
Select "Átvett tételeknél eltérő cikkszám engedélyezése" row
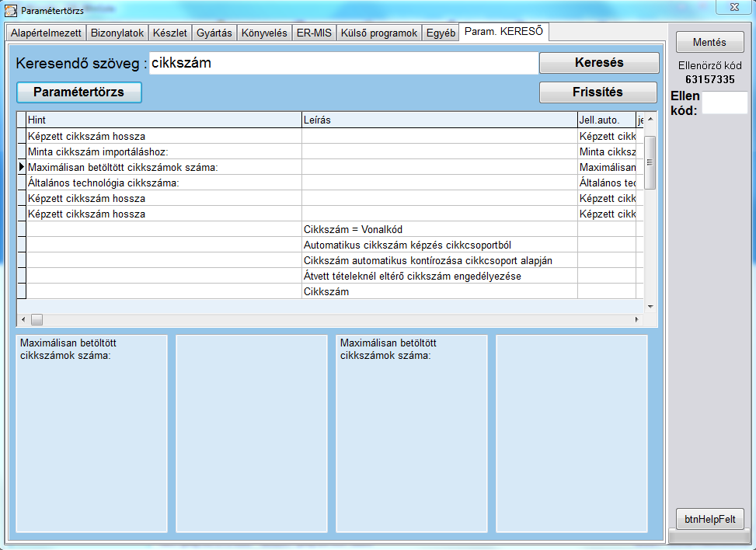pos(331,276)
